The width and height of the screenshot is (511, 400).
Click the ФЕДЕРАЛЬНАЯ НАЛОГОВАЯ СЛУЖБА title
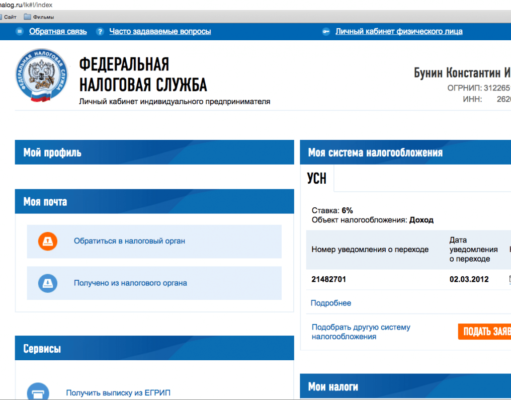click(143, 74)
